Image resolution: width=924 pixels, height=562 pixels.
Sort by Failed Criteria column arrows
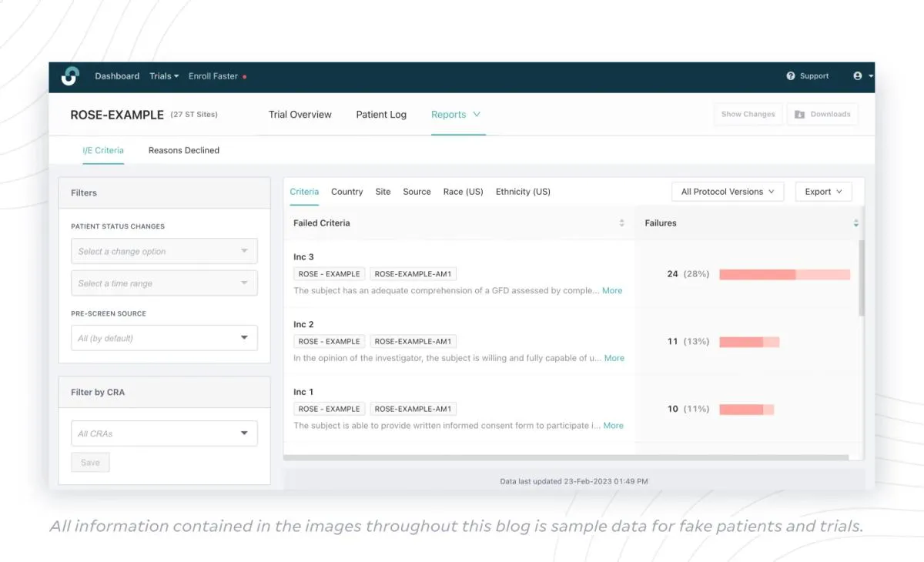[x=621, y=223]
